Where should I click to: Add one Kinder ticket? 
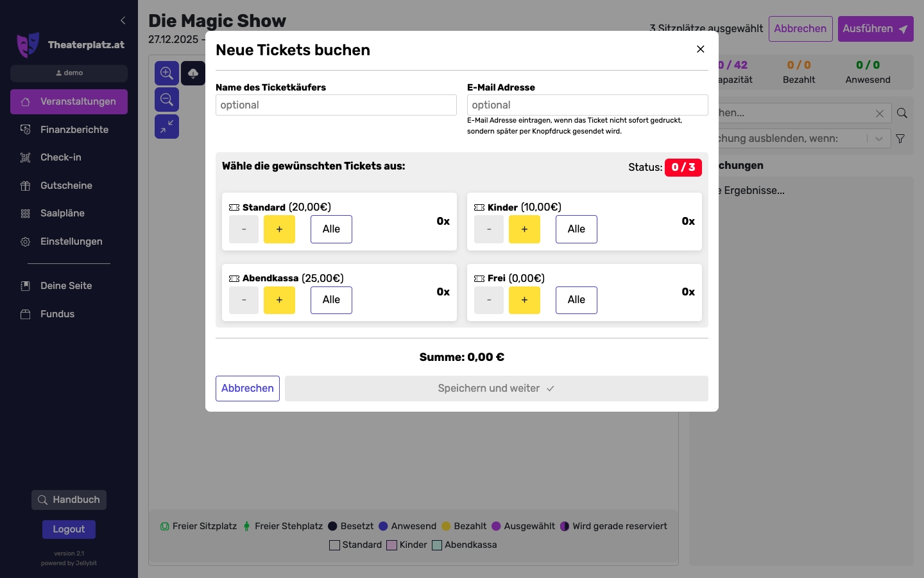[x=524, y=229]
